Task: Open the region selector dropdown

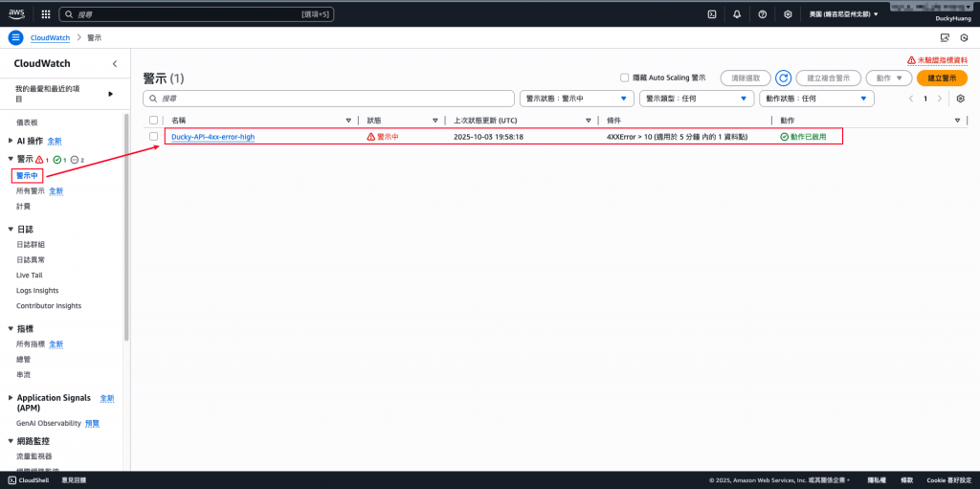Action: tap(843, 13)
